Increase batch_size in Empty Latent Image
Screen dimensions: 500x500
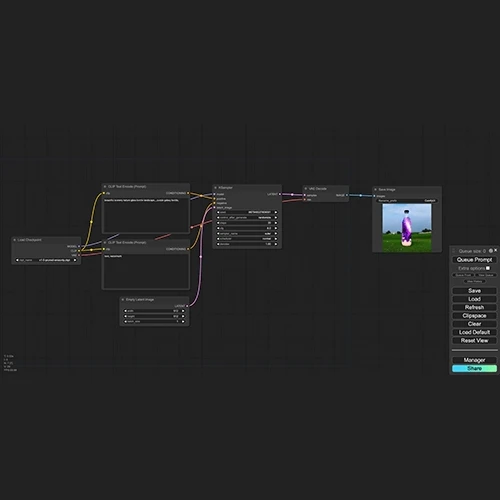[183, 322]
